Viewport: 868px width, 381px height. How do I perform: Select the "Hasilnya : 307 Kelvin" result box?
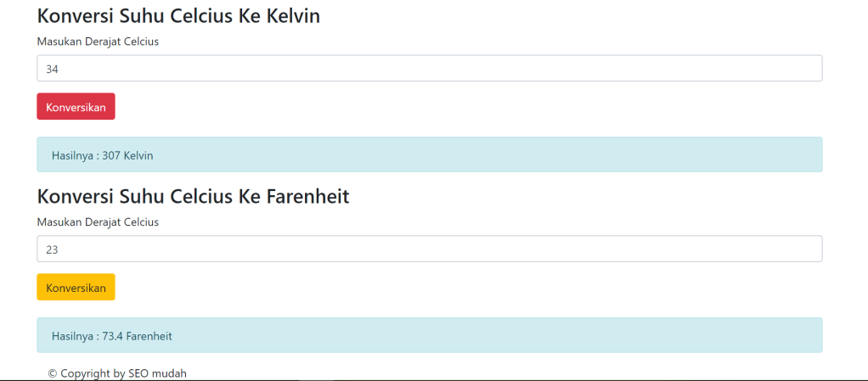[429, 155]
